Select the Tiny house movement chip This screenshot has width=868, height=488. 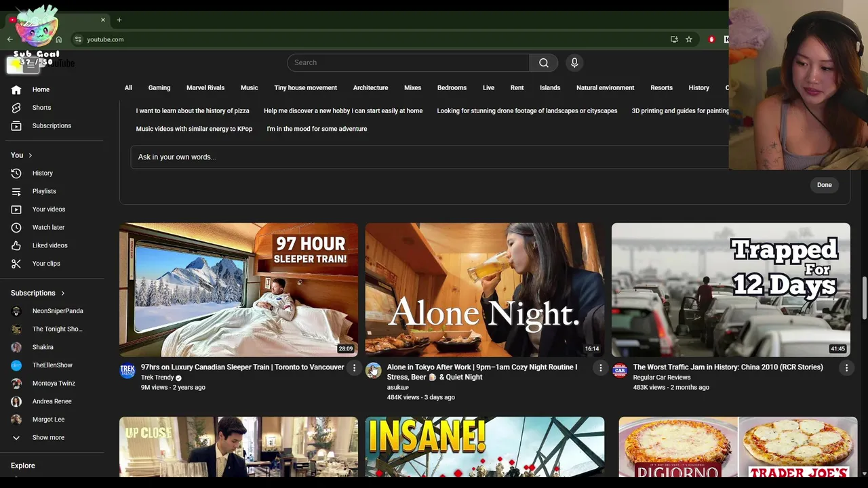(x=305, y=87)
